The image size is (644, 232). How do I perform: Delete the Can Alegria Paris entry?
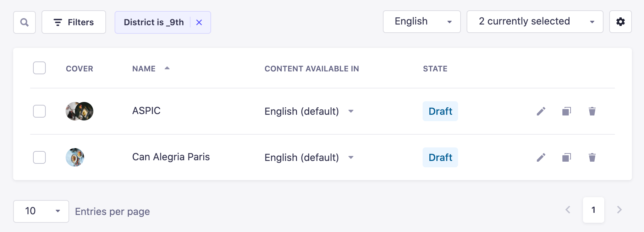tap(592, 157)
